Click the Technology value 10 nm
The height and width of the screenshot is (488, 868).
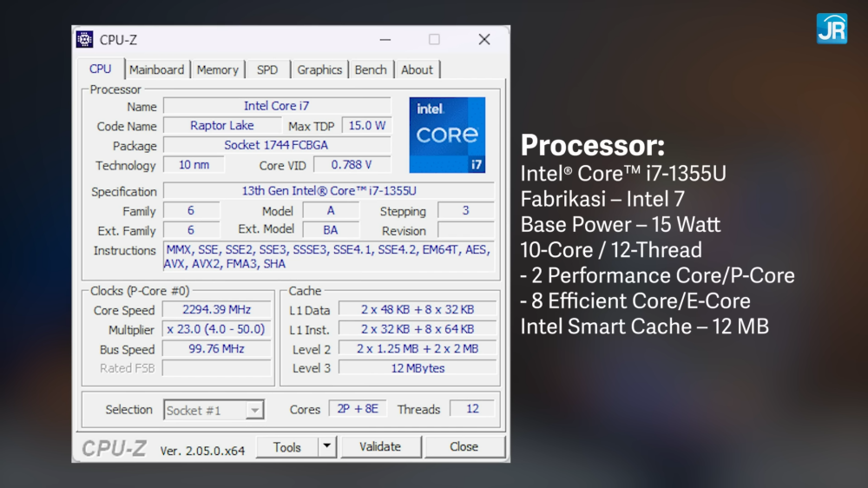(194, 165)
